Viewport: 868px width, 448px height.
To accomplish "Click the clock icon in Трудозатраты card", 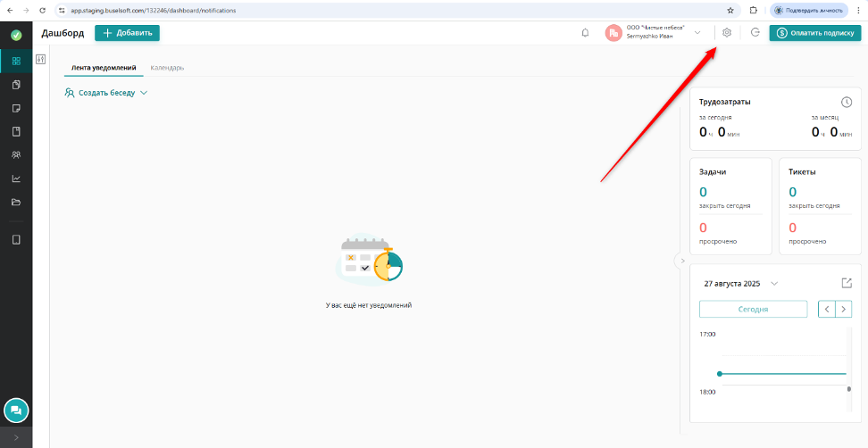I will 846,102.
